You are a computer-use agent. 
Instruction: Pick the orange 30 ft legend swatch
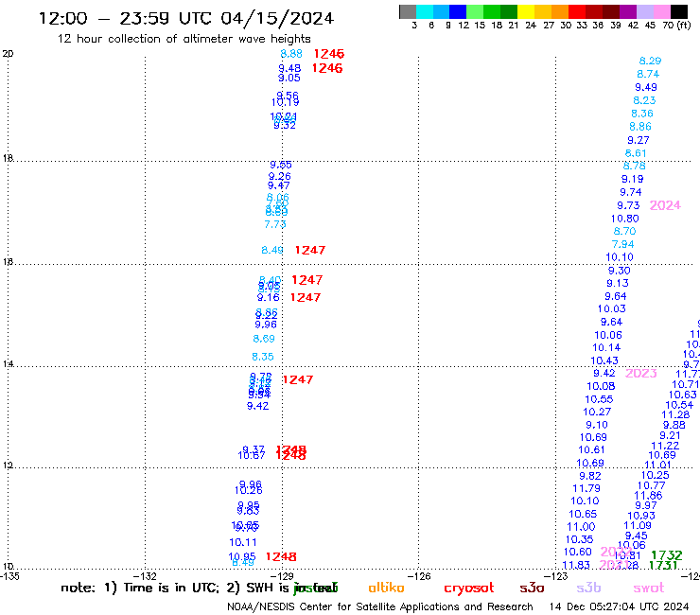click(x=560, y=11)
